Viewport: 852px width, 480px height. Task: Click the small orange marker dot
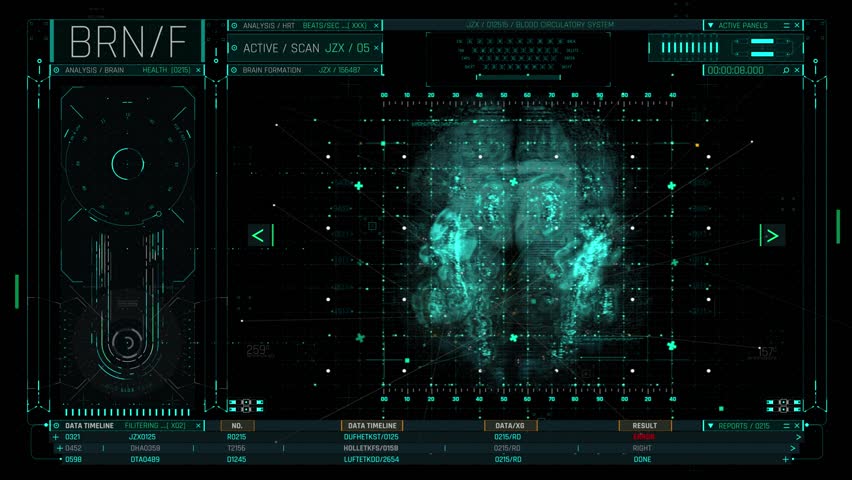[x=697, y=146]
